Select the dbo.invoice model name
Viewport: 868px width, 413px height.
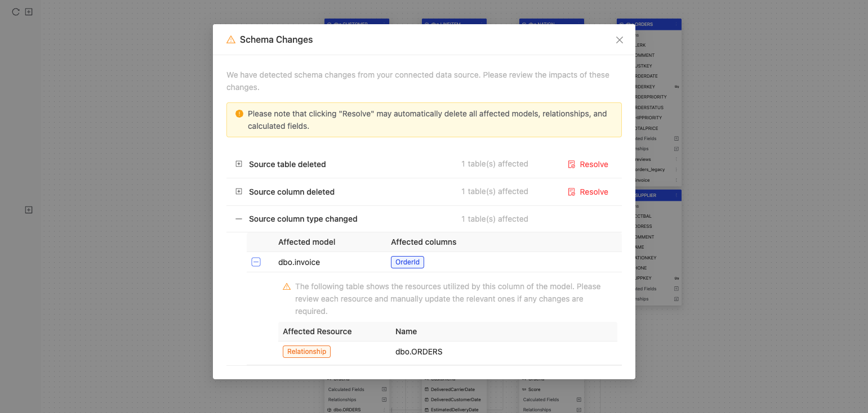pyautogui.click(x=299, y=262)
